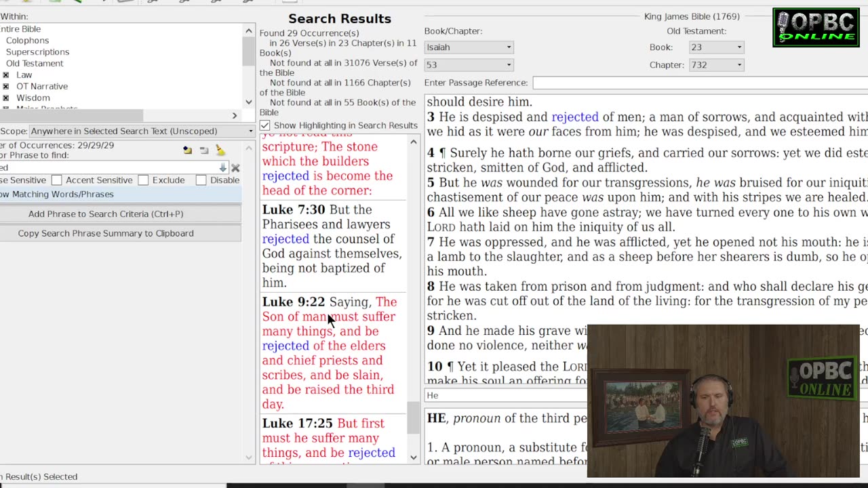Image resolution: width=868 pixels, height=488 pixels.
Task: Click the tree list scroll down arrow
Action: pyautogui.click(x=248, y=102)
